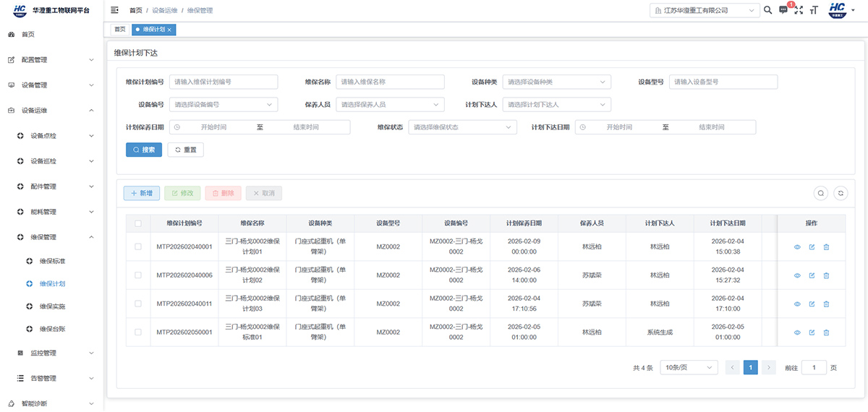Edit row MTP202602040006 via pencil icon

pos(812,275)
